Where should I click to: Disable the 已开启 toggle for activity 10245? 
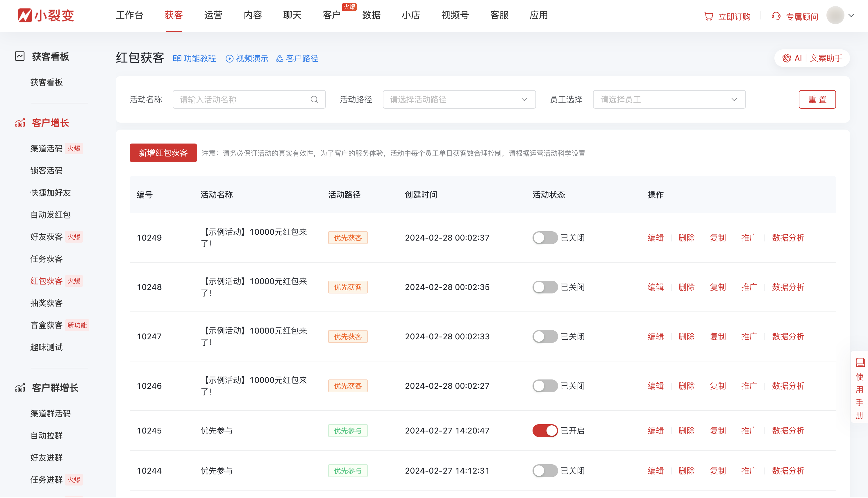(545, 431)
